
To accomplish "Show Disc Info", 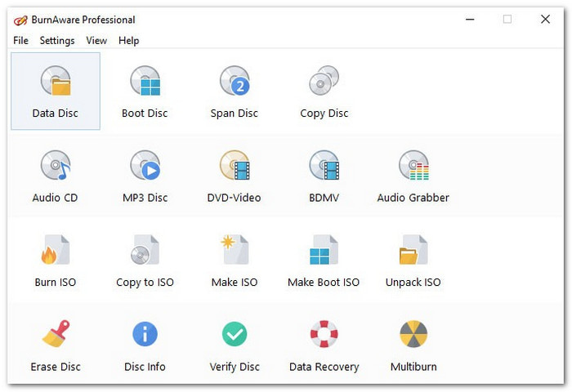I will 145,345.
